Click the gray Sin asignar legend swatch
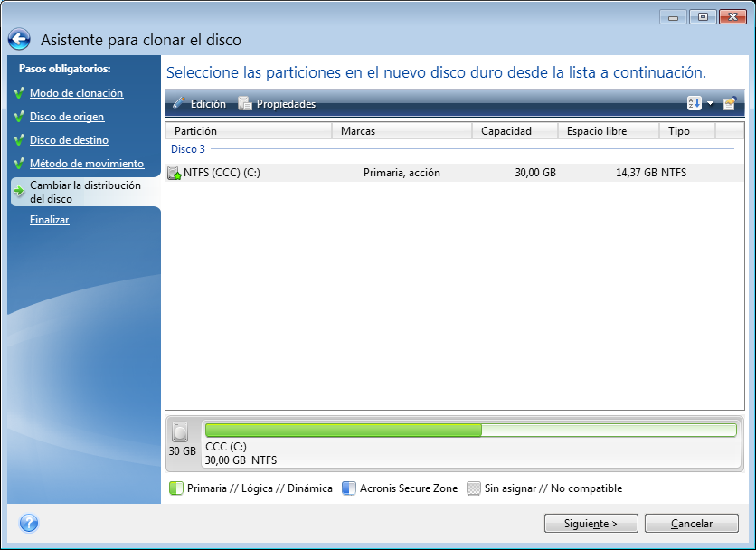 point(474,488)
